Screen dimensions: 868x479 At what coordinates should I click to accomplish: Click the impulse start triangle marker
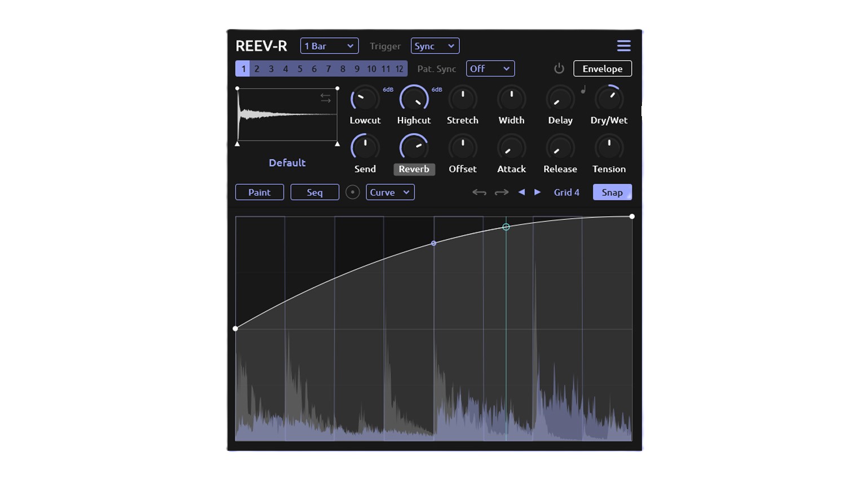(x=237, y=144)
